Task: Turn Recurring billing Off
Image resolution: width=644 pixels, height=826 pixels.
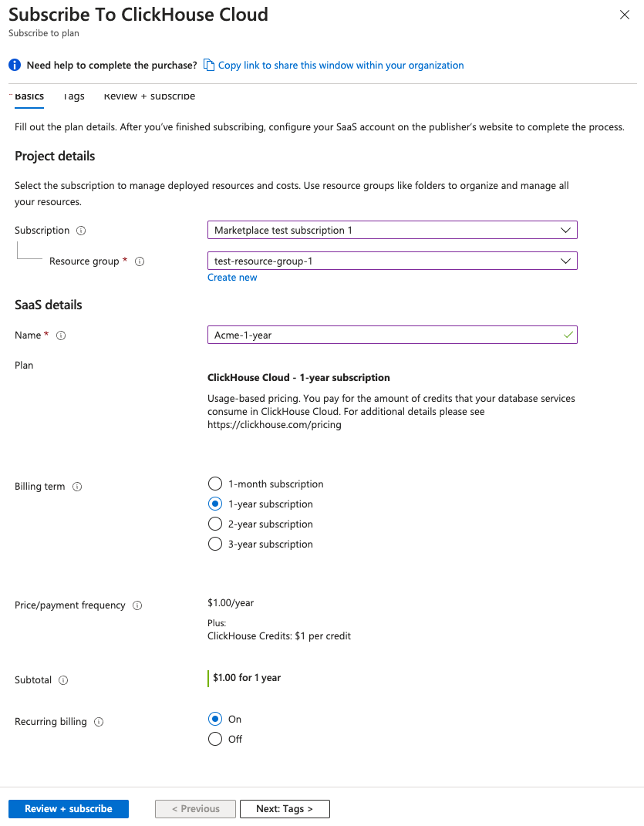Action: click(x=214, y=738)
